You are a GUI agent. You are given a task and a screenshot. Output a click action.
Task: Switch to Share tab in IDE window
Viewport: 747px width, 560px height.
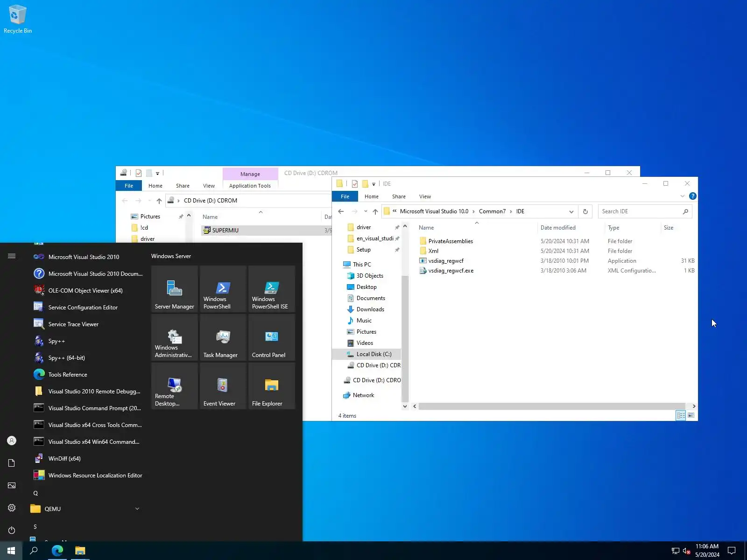[399, 196]
